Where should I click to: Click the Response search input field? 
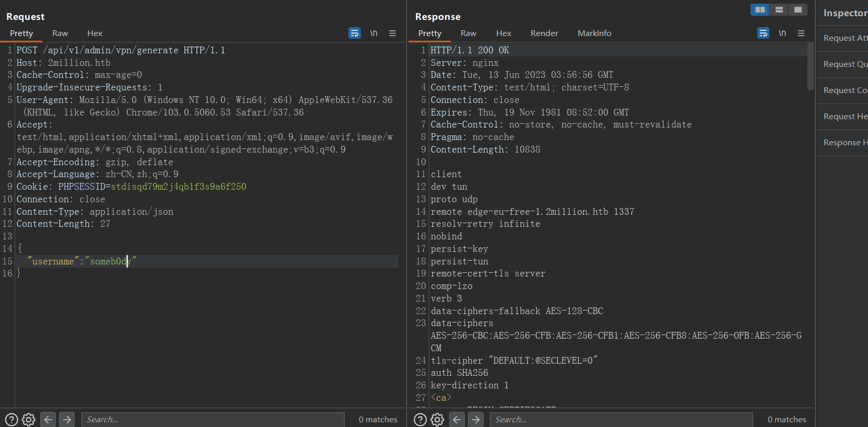click(621, 419)
